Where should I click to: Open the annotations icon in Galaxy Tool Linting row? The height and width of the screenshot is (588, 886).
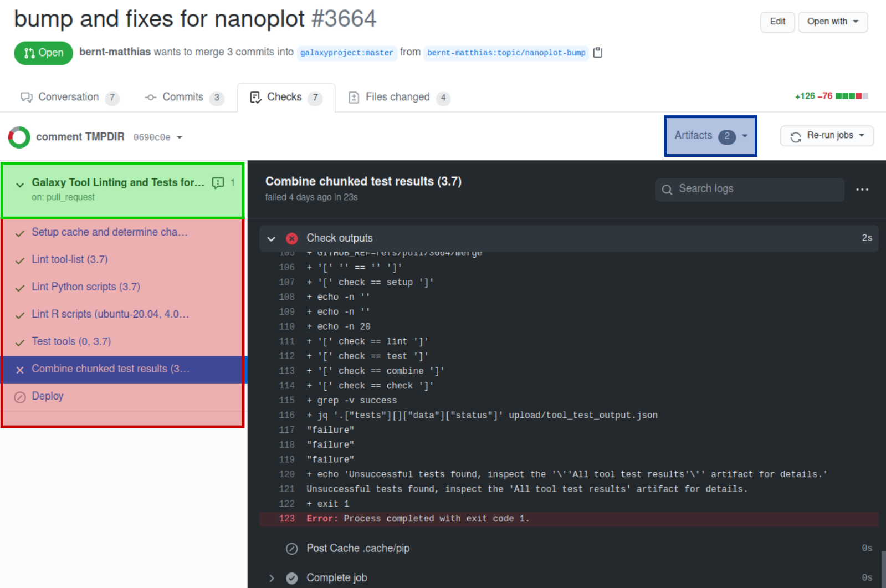pyautogui.click(x=218, y=183)
